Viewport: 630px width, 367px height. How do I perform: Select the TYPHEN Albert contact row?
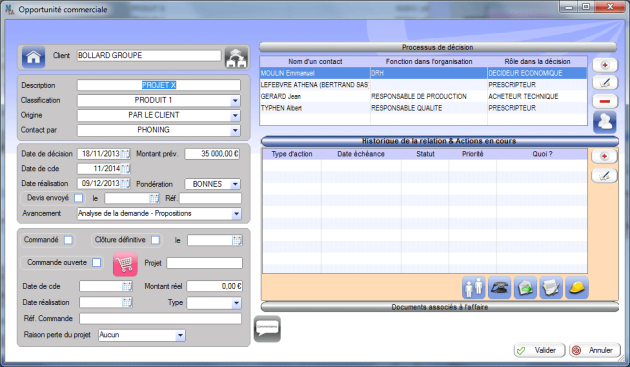(423, 108)
